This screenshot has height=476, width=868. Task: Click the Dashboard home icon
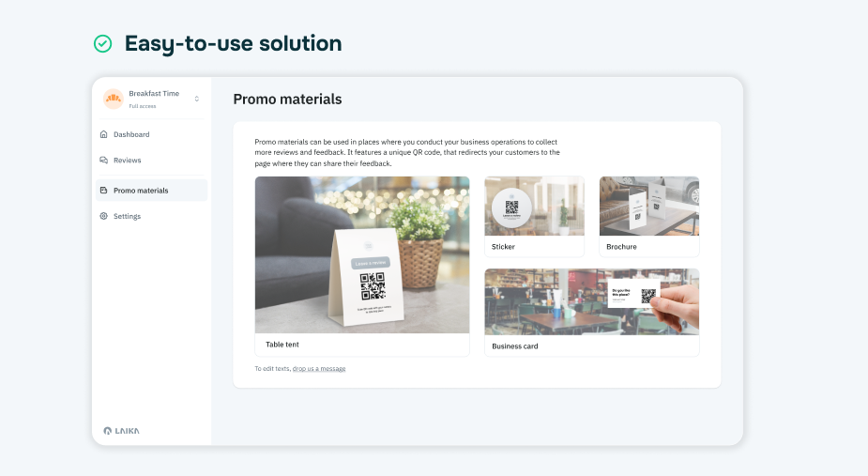tap(103, 134)
